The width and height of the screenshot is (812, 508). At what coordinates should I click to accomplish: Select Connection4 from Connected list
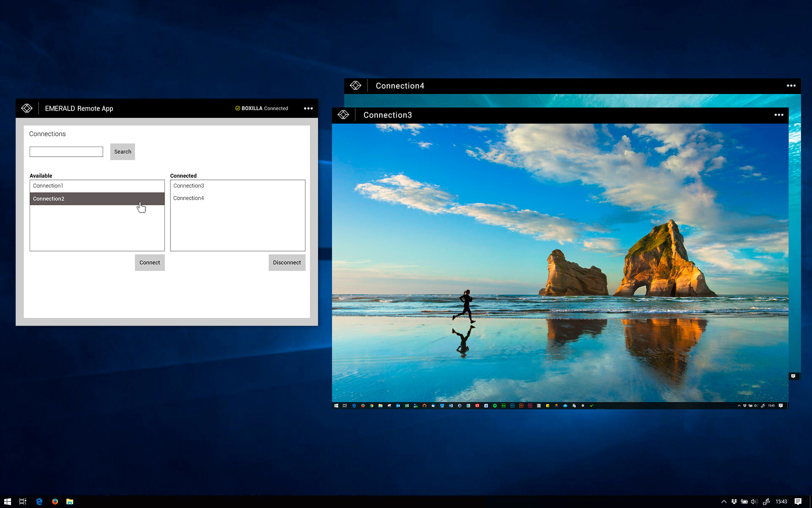point(188,198)
